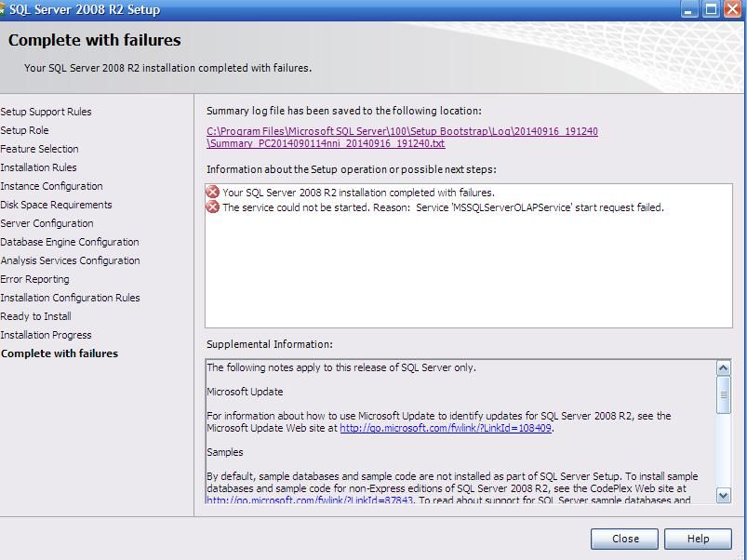Select the Ready to Install step
Screen dimensions: 747x560
(x=35, y=315)
